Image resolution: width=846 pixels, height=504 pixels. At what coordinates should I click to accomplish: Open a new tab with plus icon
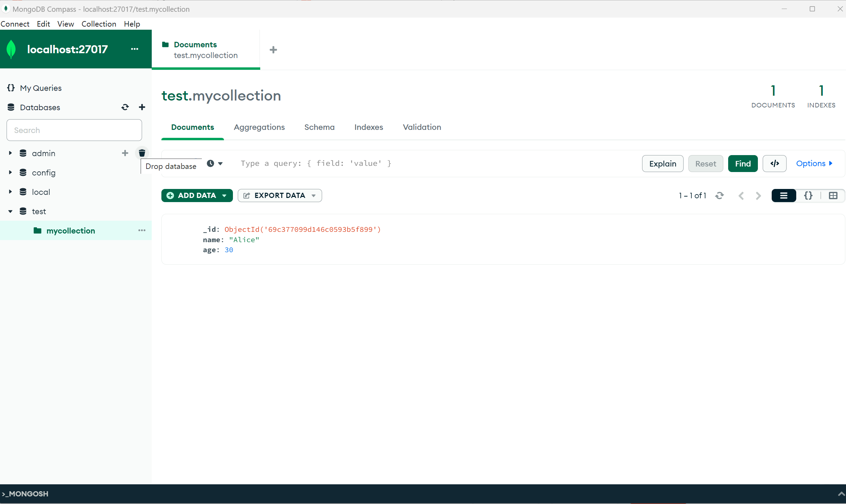click(273, 50)
